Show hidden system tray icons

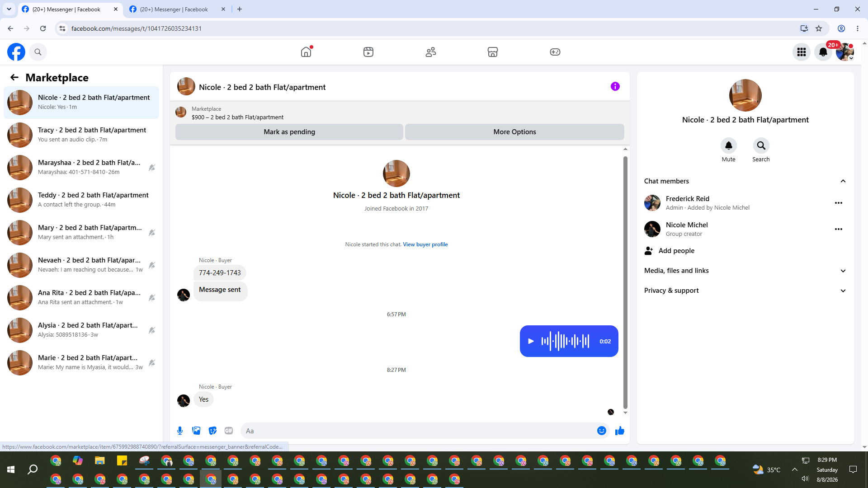click(794, 469)
